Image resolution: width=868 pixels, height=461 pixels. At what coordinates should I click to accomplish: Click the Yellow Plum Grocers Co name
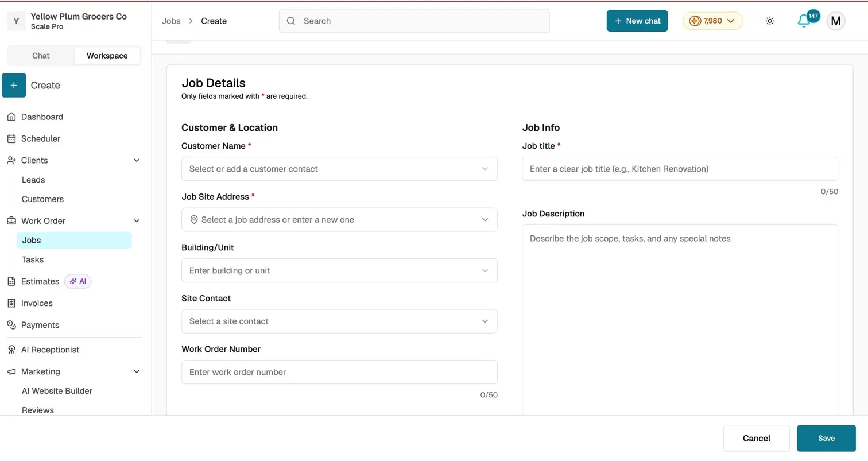(x=79, y=17)
